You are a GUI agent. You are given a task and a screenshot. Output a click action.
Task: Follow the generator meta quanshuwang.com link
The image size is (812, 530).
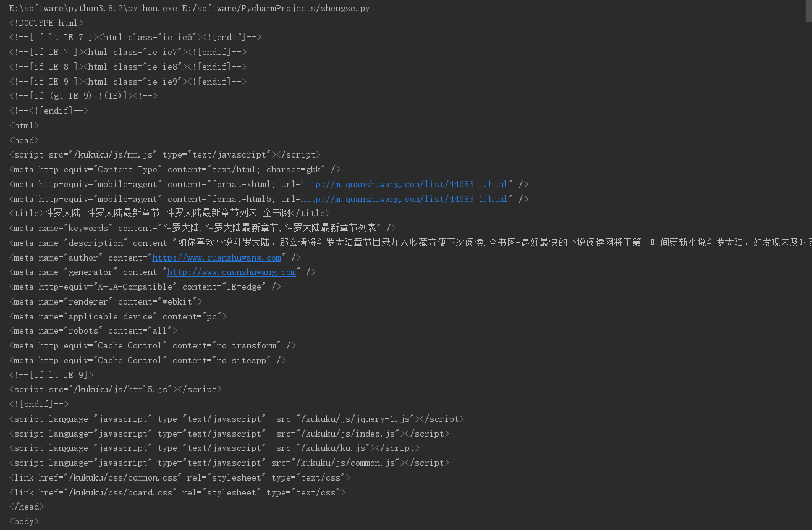(x=232, y=272)
